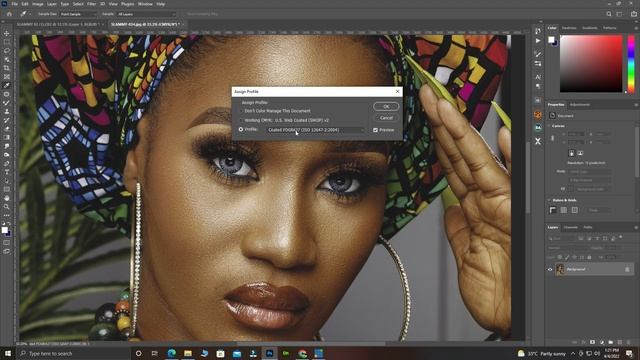Close the Assign Profile dialog
Viewport: 640px width, 360px height.
398,91
